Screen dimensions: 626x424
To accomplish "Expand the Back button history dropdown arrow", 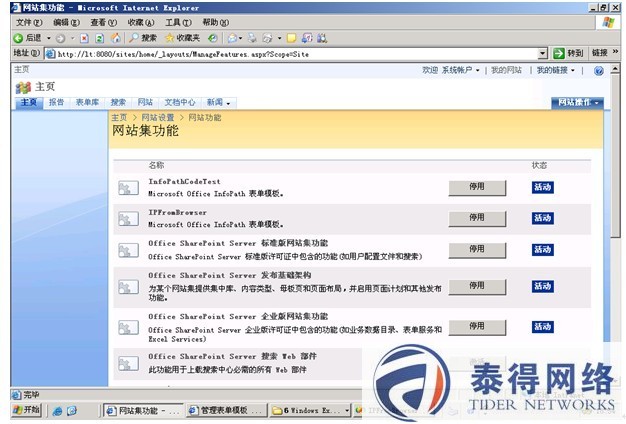I will [x=49, y=38].
